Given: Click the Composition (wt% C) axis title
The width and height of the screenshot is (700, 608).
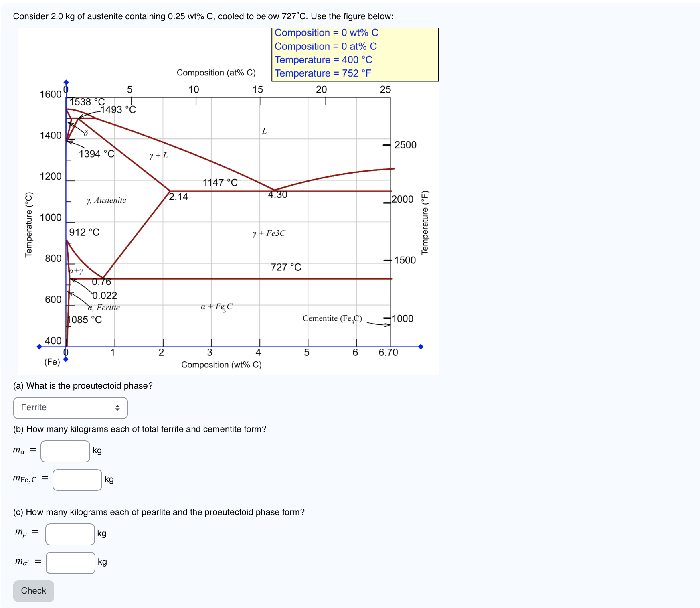Looking at the screenshot, I should point(221,365).
